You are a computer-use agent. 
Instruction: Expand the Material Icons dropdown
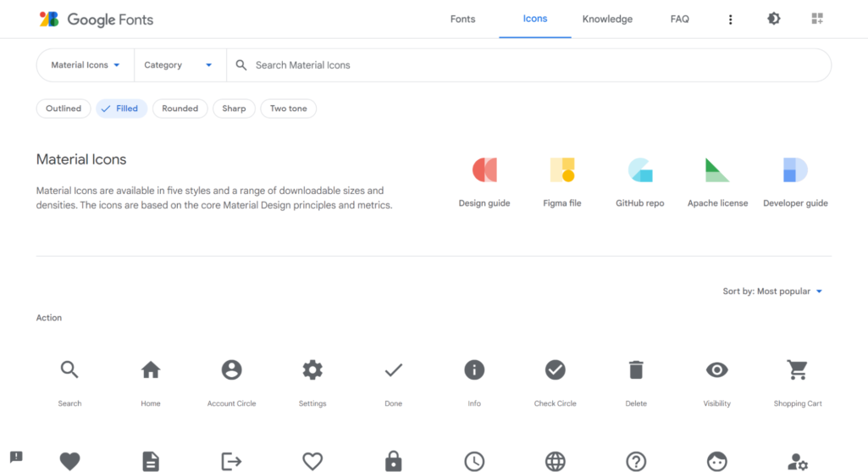tap(86, 65)
